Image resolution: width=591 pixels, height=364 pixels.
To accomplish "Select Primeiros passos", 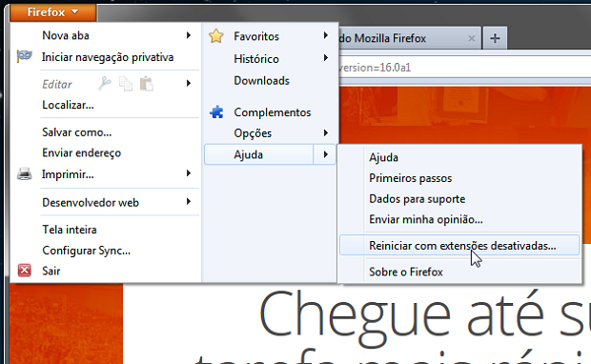I will 411,178.
